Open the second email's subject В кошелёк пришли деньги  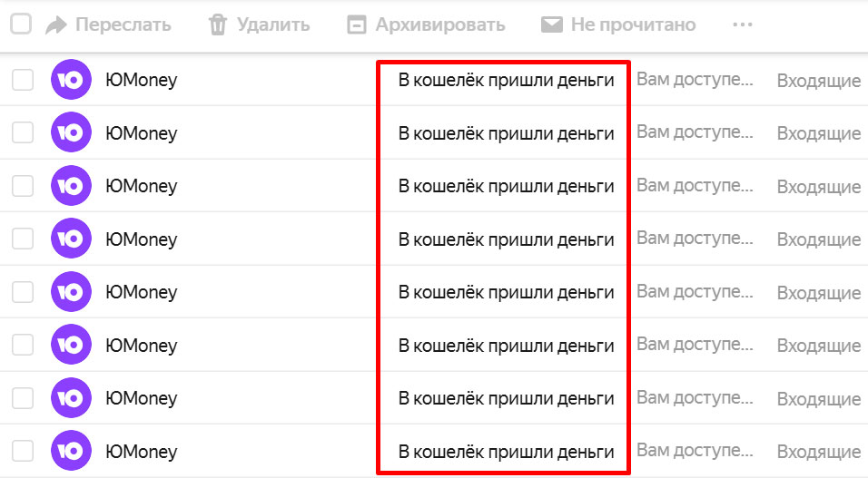[x=506, y=134]
